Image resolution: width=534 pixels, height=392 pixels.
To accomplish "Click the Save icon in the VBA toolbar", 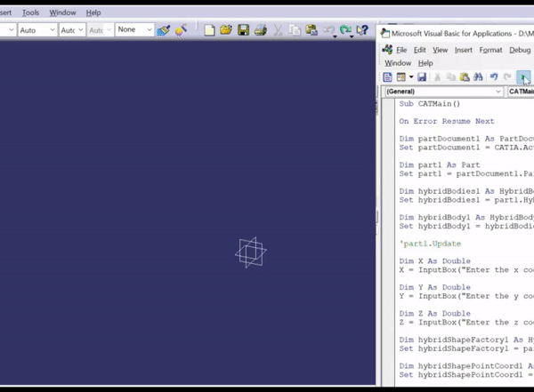I will tap(422, 77).
